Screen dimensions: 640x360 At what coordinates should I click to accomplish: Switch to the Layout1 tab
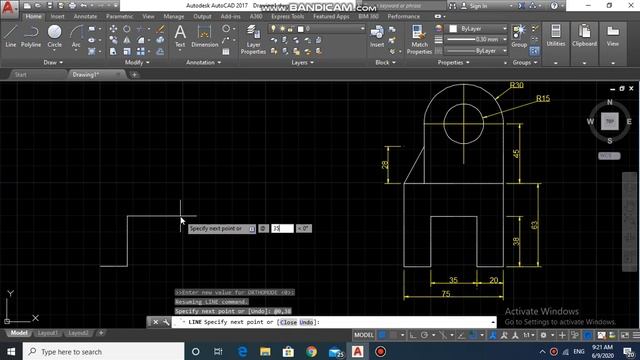(x=47, y=333)
